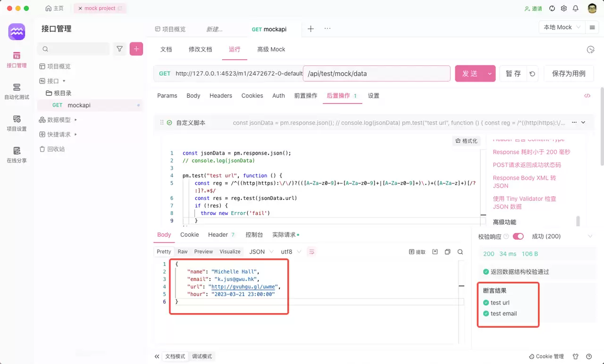Click the code generation icon
This screenshot has height=364, width=604.
pyautogui.click(x=587, y=96)
